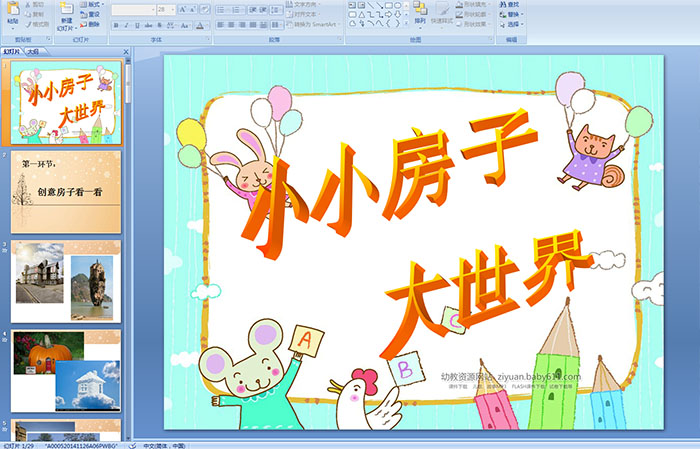Toggle Bold text formatting
Viewport: 700px width, 449px height.
point(115,25)
